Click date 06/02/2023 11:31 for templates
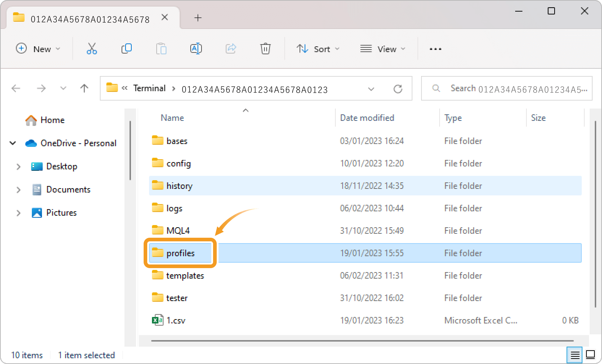The width and height of the screenshot is (602, 364). point(372,275)
